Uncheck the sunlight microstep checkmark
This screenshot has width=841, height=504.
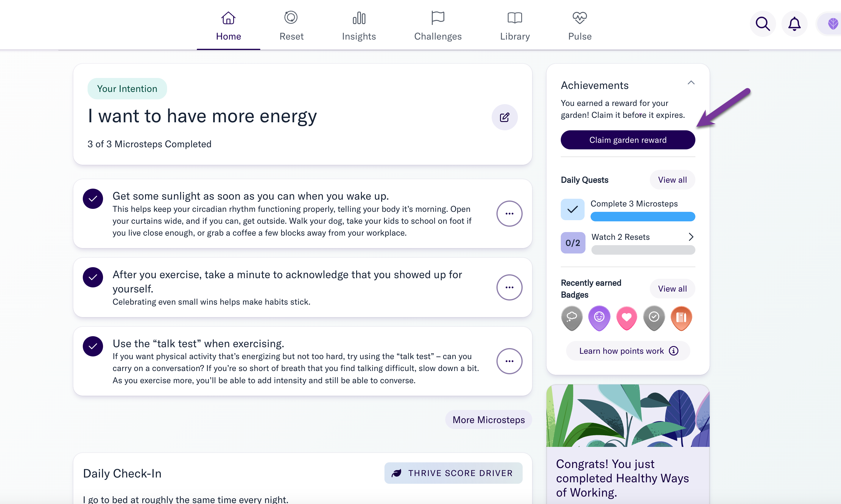coord(93,199)
